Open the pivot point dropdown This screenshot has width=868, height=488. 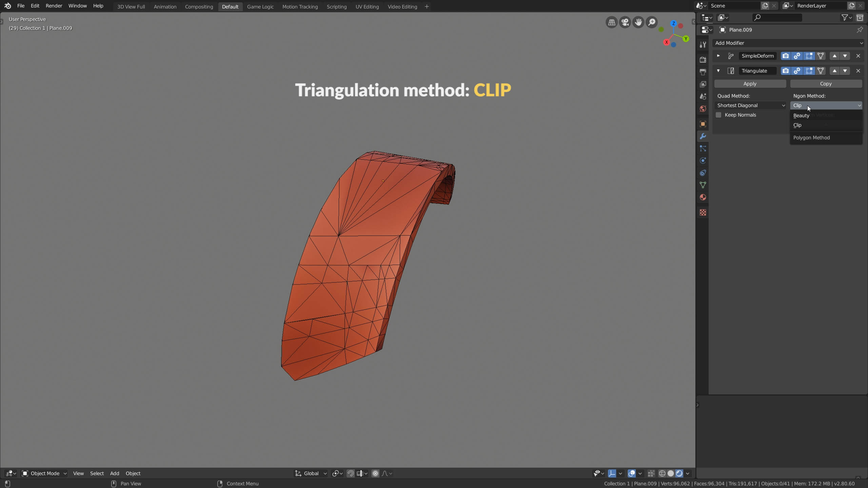point(338,473)
